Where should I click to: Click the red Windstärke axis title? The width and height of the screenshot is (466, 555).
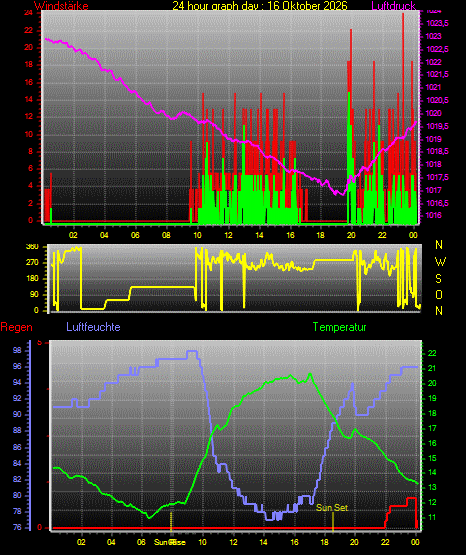pos(61,6)
